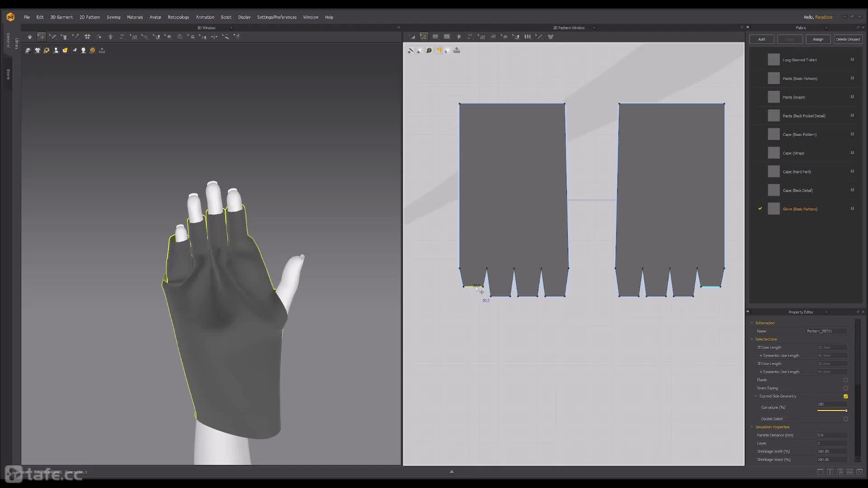This screenshot has height=488, width=868.
Task: Expand the bottom panel with the up arrow
Action: [x=452, y=472]
